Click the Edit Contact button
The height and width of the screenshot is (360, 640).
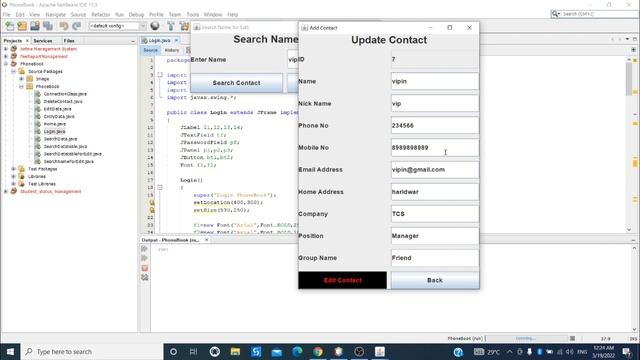[342, 280]
